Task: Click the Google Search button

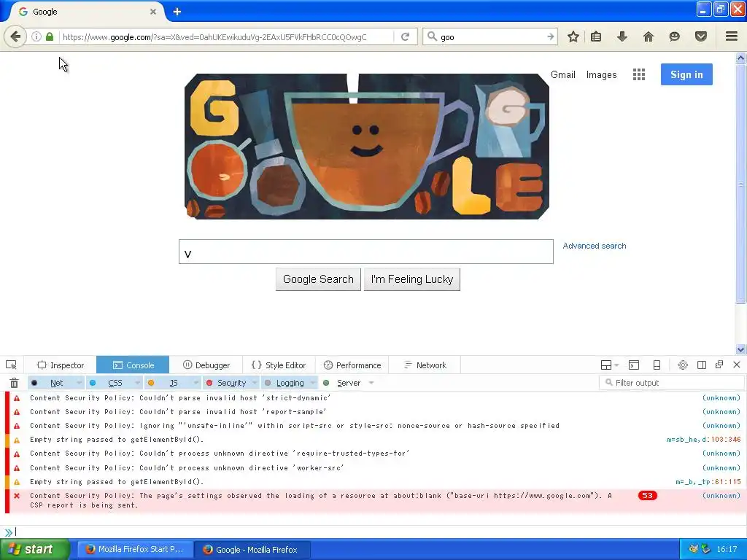Action: point(318,279)
